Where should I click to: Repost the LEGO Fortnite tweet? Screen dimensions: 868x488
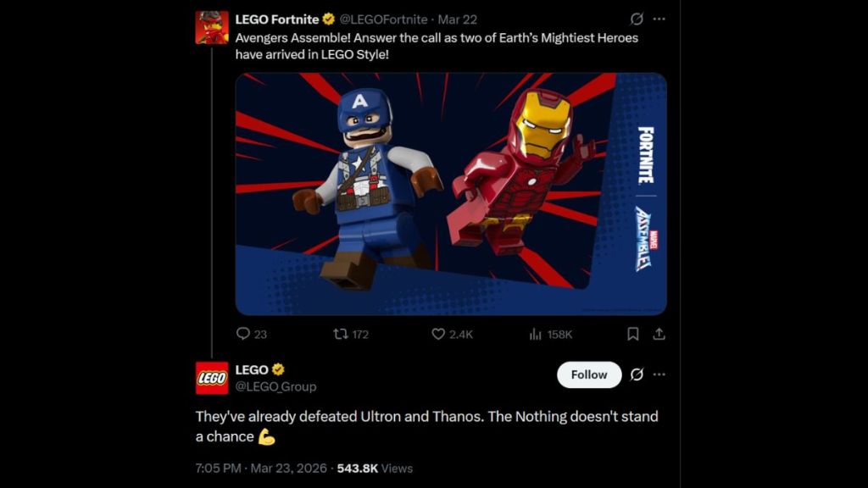coord(342,334)
